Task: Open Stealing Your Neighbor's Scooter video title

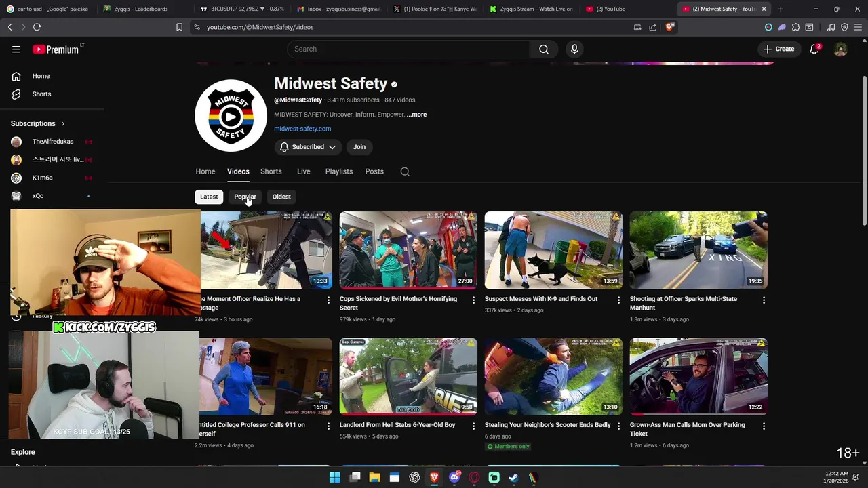Action: [x=548, y=425]
